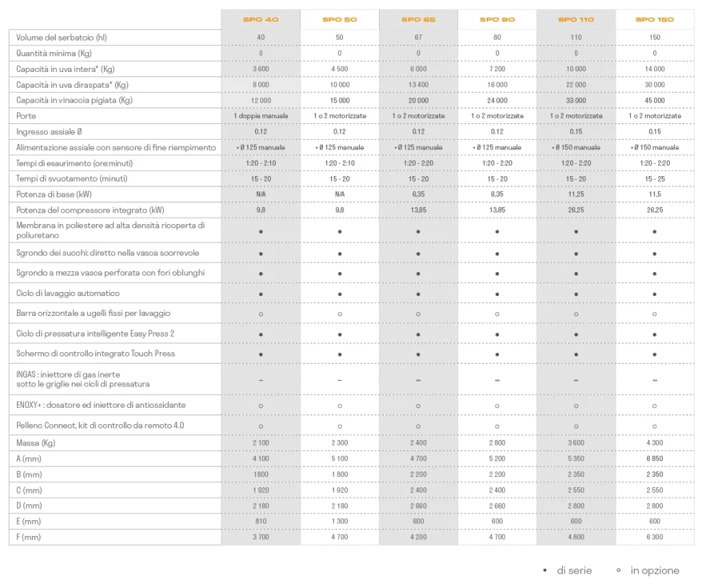Select the 'F (mm)' row label

(x=29, y=537)
